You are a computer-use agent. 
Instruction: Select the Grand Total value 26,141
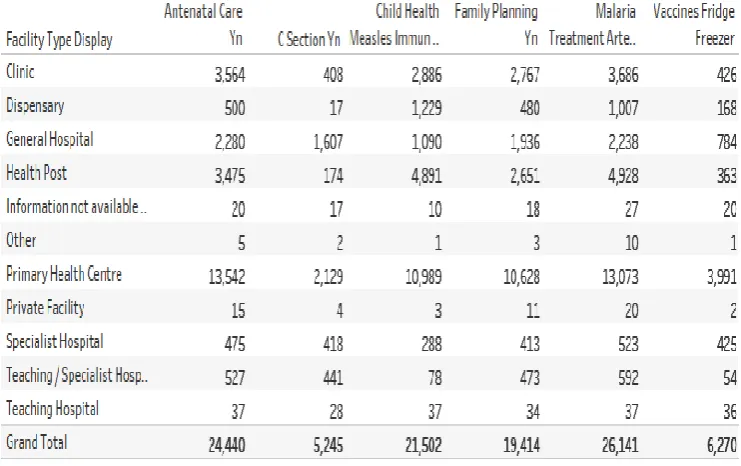(620, 445)
